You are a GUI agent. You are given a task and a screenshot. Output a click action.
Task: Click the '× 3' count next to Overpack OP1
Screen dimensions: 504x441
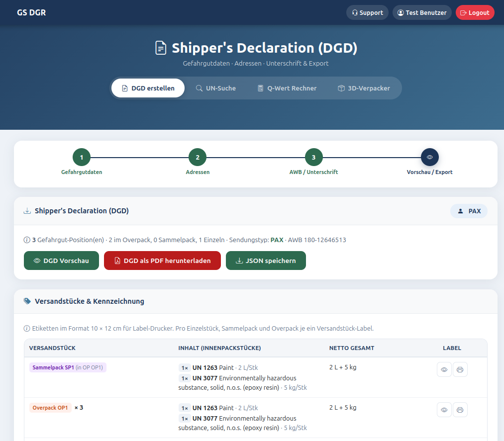[79, 408]
